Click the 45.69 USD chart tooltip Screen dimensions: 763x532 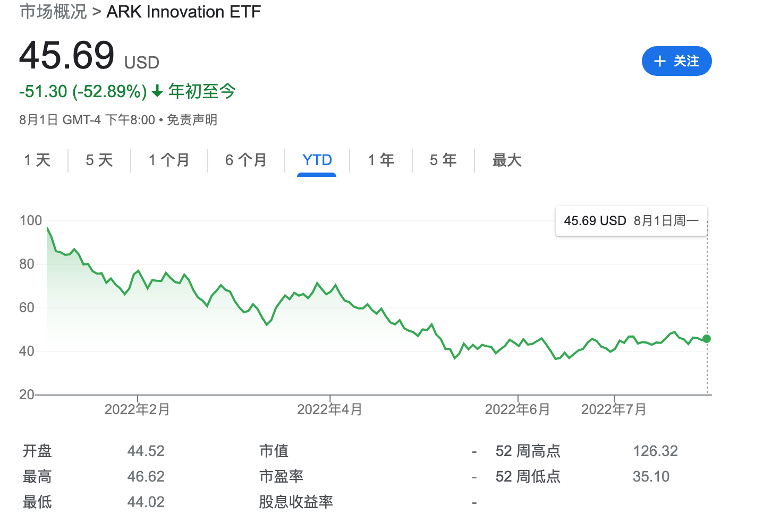coord(631,221)
